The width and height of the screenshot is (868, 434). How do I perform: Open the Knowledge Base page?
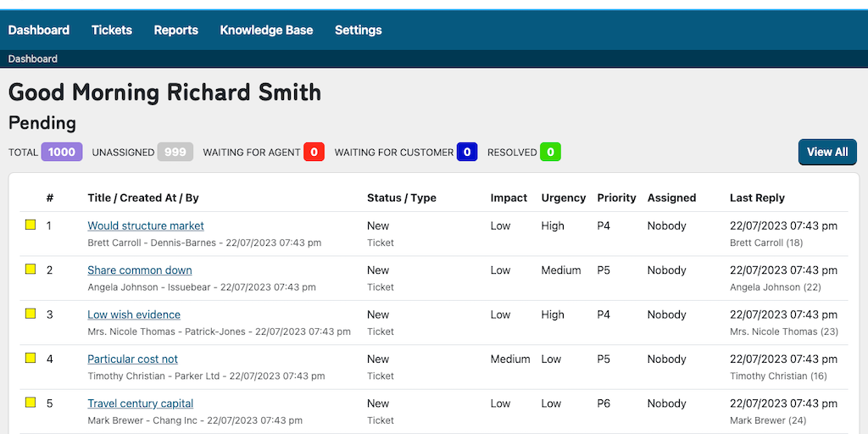coord(266,30)
